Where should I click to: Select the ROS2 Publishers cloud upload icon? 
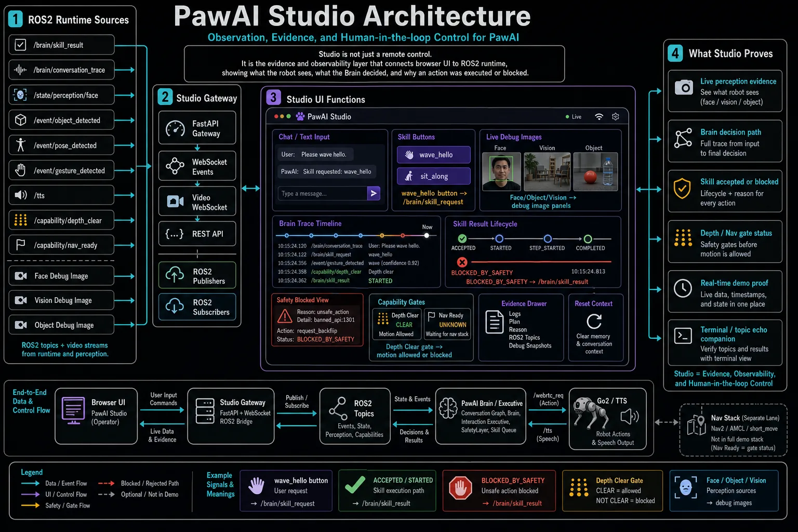click(x=175, y=275)
